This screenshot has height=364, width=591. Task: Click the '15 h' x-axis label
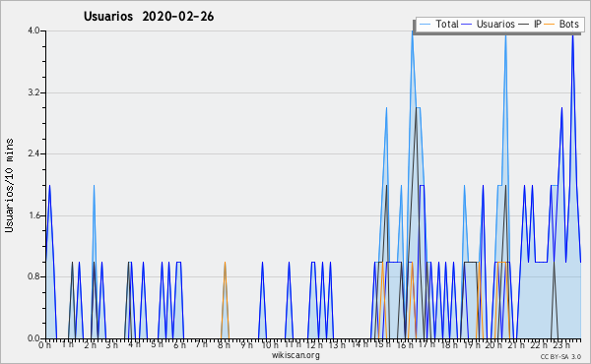pos(382,344)
